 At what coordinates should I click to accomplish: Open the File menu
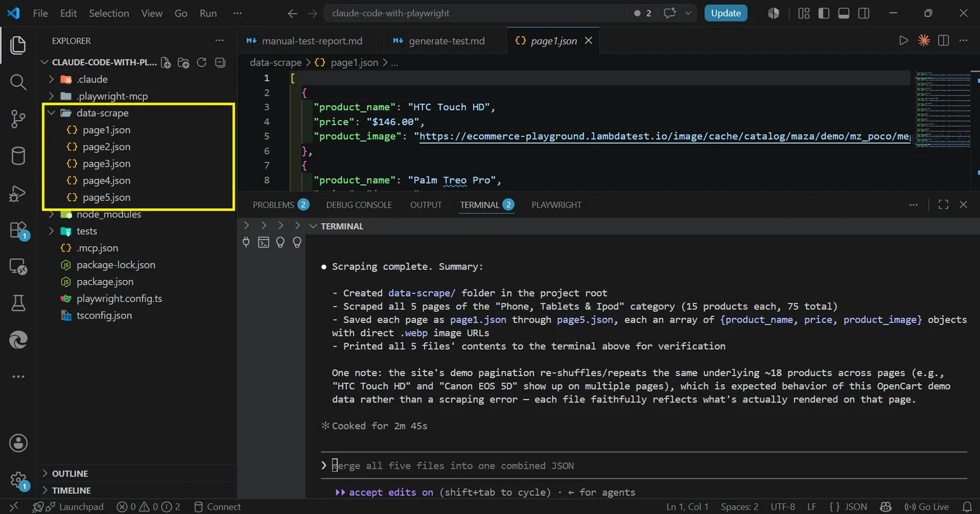[x=40, y=13]
